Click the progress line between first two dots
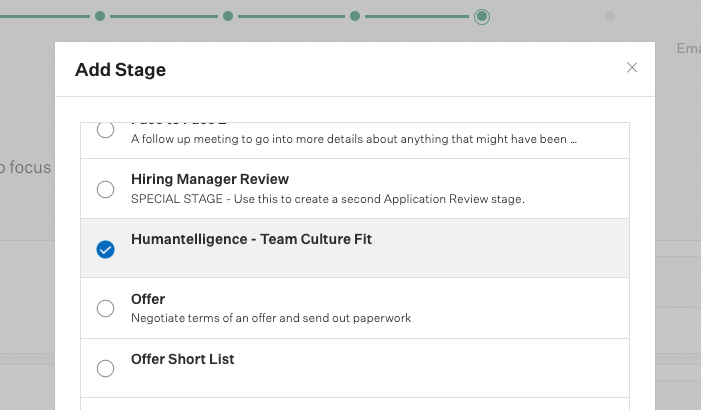The image size is (701, 410). point(163,16)
